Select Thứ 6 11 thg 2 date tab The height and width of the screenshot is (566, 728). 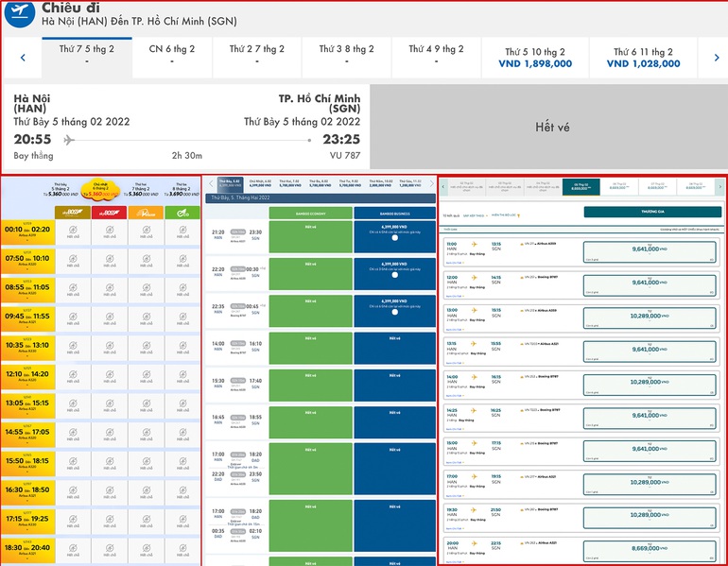point(643,57)
